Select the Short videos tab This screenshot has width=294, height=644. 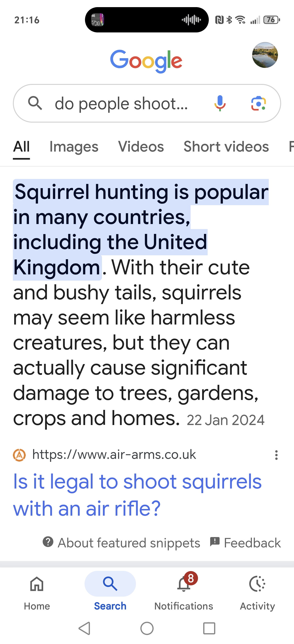point(226,147)
